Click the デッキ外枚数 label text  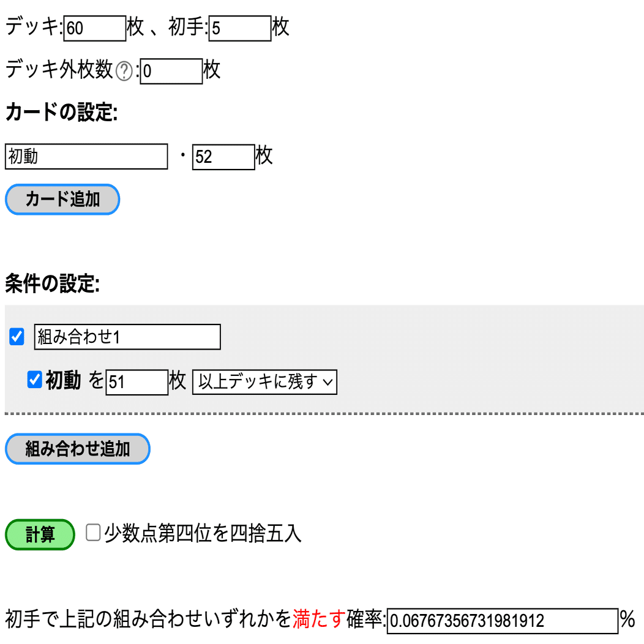click(x=59, y=70)
